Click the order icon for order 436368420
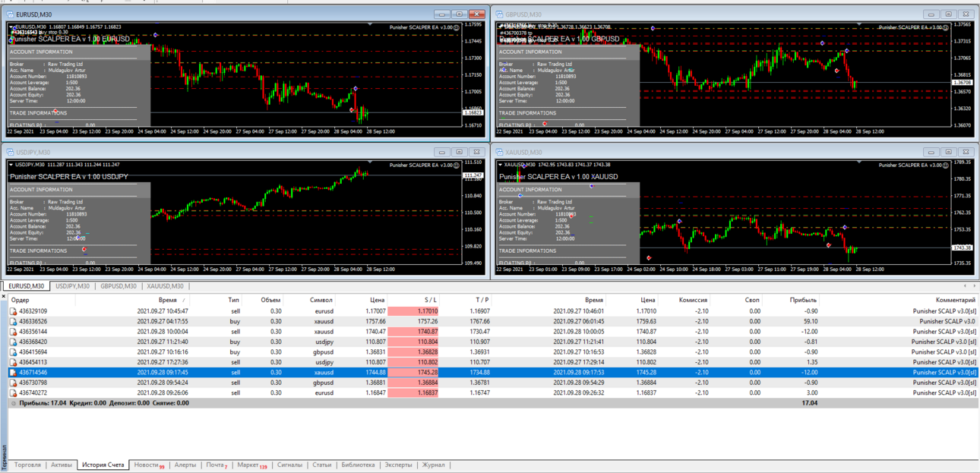 [x=13, y=342]
